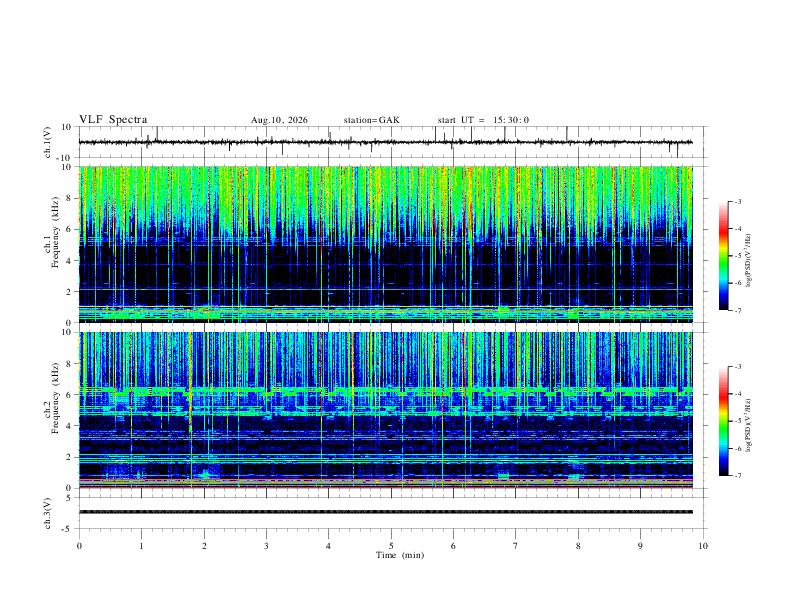The image size is (792, 612).
Task: Click the green 6 kHz band in ch.2
Action: coord(386,390)
